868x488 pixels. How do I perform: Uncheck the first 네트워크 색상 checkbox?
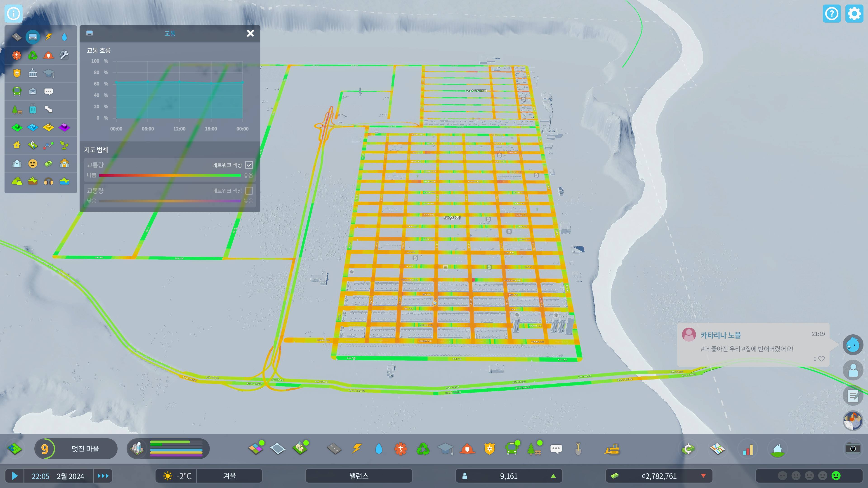[249, 165]
